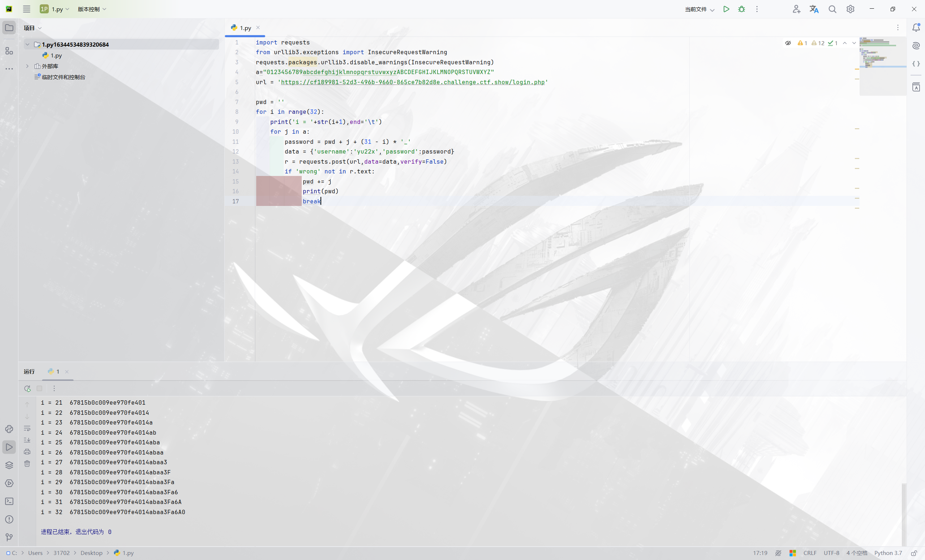Open the Problems tool window icon
This screenshot has width=925, height=560.
(9, 520)
